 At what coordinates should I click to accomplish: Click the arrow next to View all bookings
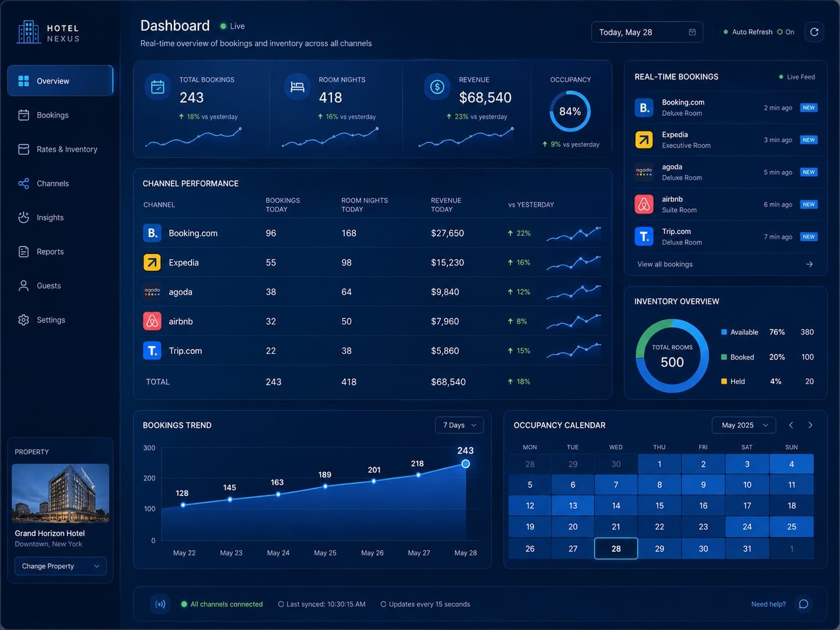[809, 264]
